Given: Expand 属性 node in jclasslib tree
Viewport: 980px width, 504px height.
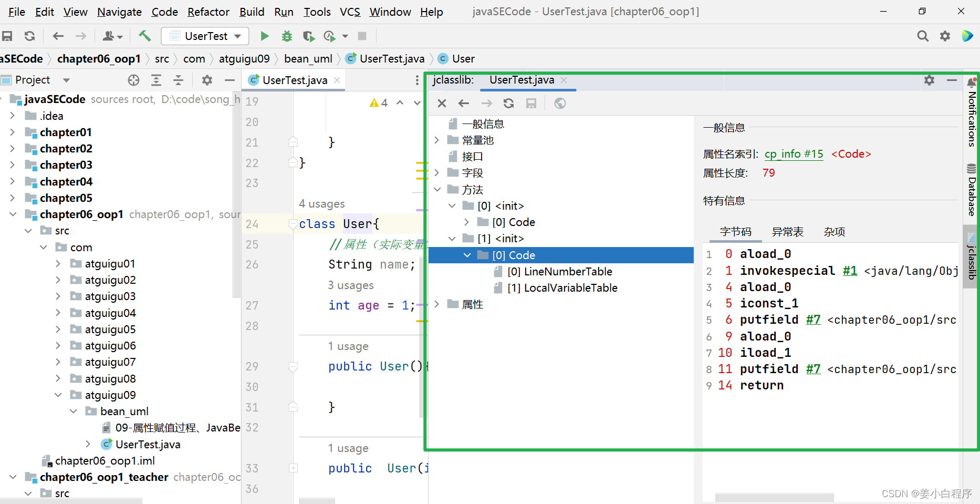Looking at the screenshot, I should (436, 304).
